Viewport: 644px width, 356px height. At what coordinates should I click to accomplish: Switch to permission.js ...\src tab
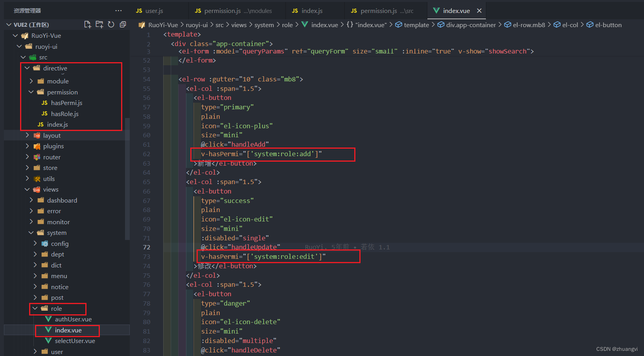[382, 11]
